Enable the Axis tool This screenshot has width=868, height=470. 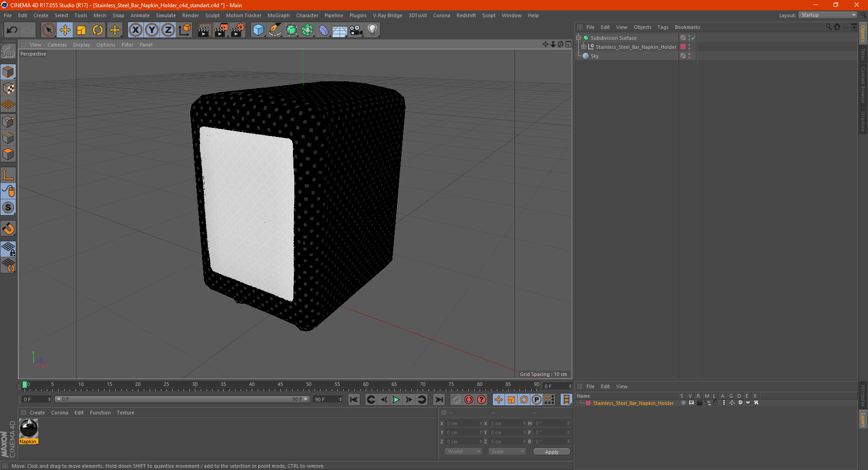pyautogui.click(x=9, y=175)
